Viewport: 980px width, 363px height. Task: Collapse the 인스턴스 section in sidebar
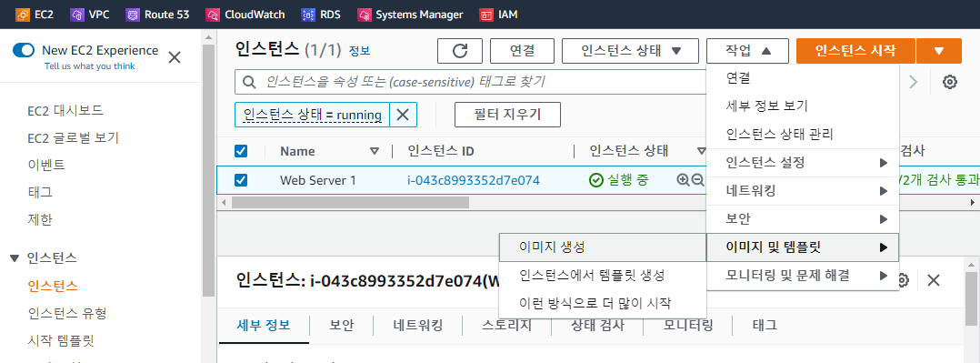[15, 257]
